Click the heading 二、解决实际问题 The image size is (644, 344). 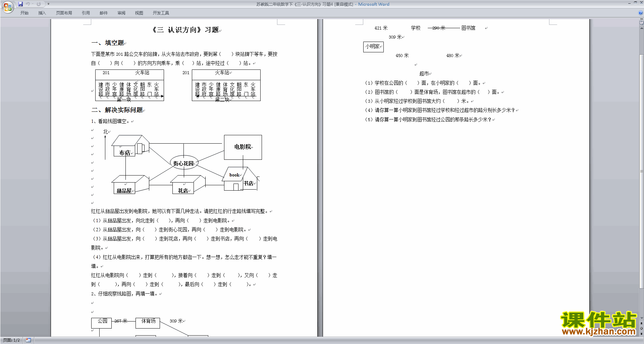(117, 110)
